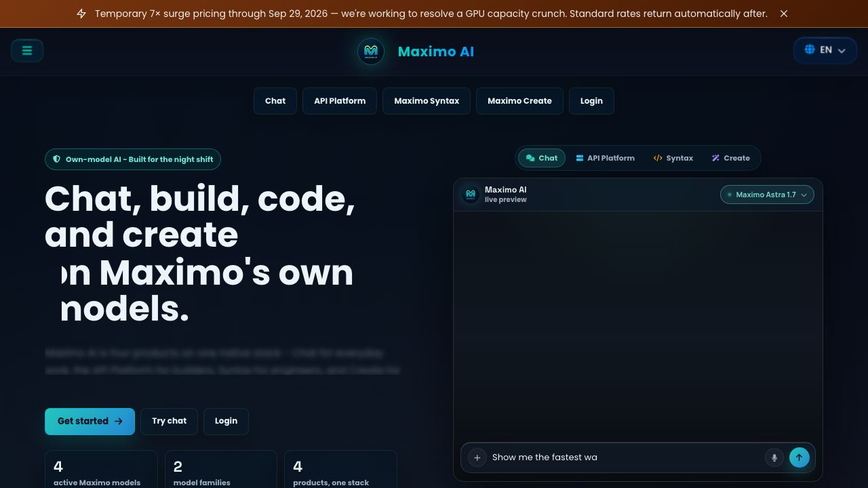Open Chat in the top navigation
868x488 pixels.
[x=275, y=101]
